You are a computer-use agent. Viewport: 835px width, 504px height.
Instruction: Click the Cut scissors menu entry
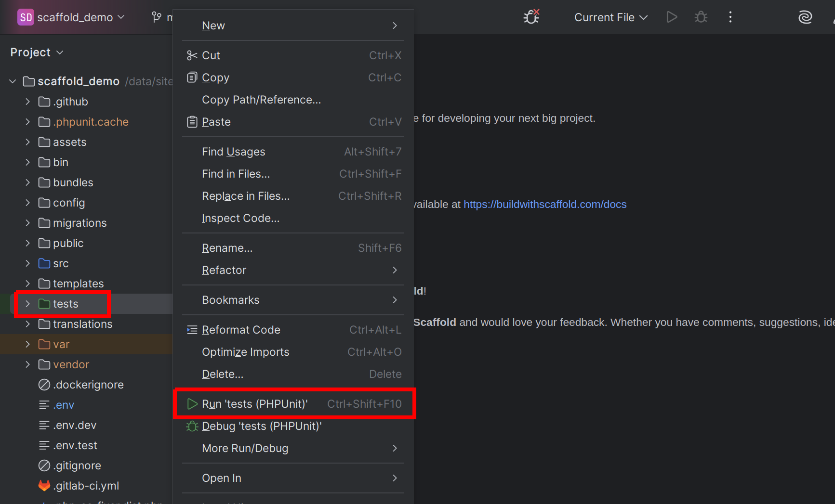(x=211, y=55)
